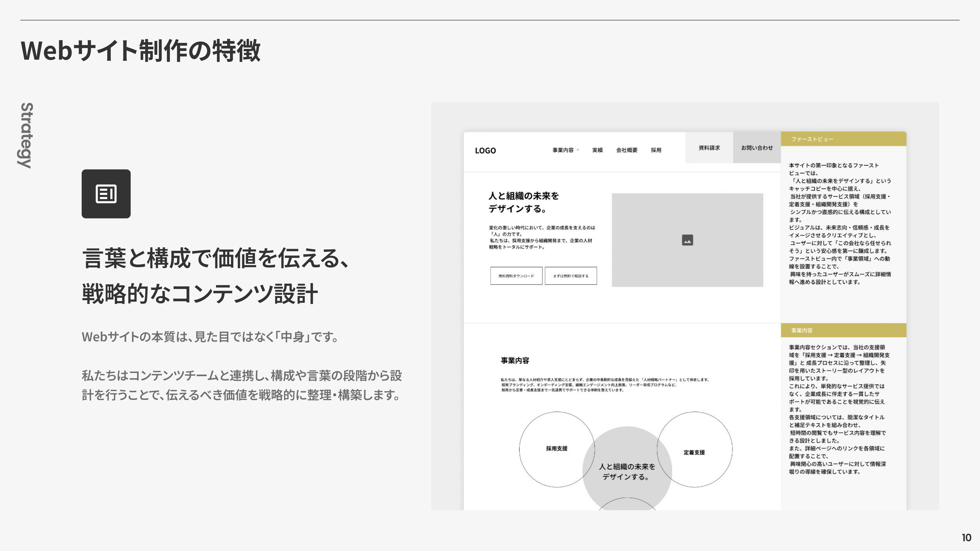980x551 pixels.
Task: Click the 無料資料ダウンロード button
Action: point(516,276)
